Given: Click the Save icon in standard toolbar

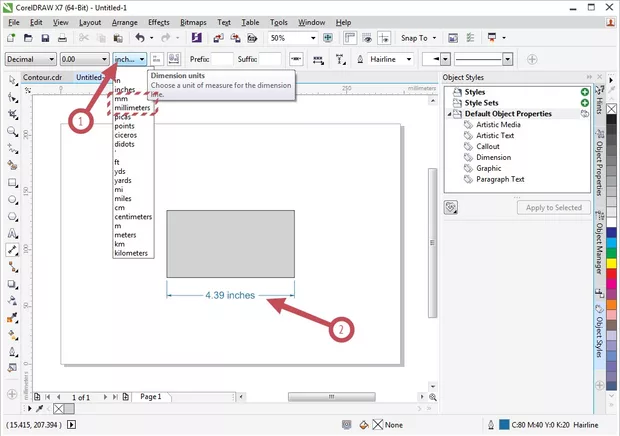Looking at the screenshot, I should [46, 38].
